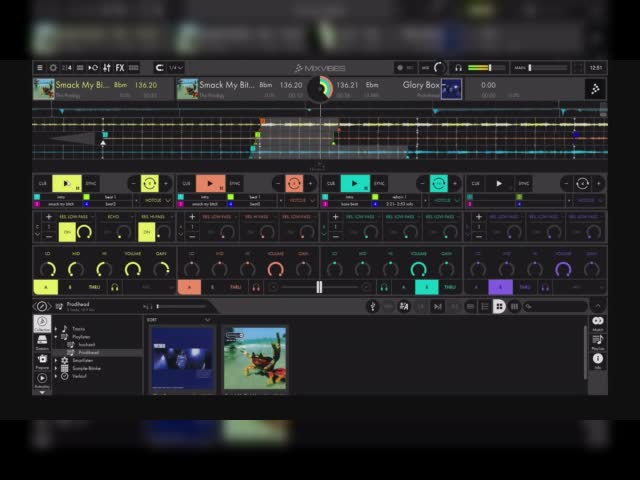This screenshot has height=480, width=640.
Task: Open purple deck HOTCUE dropdown
Action: point(590,200)
